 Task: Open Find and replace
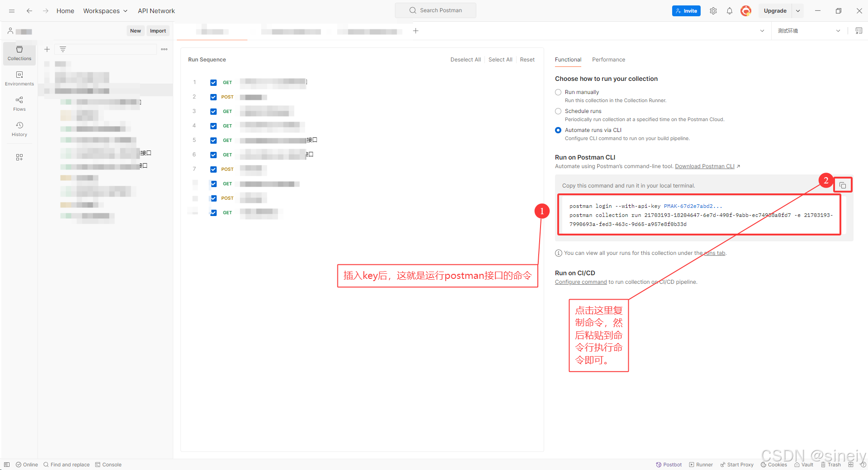(x=66, y=465)
